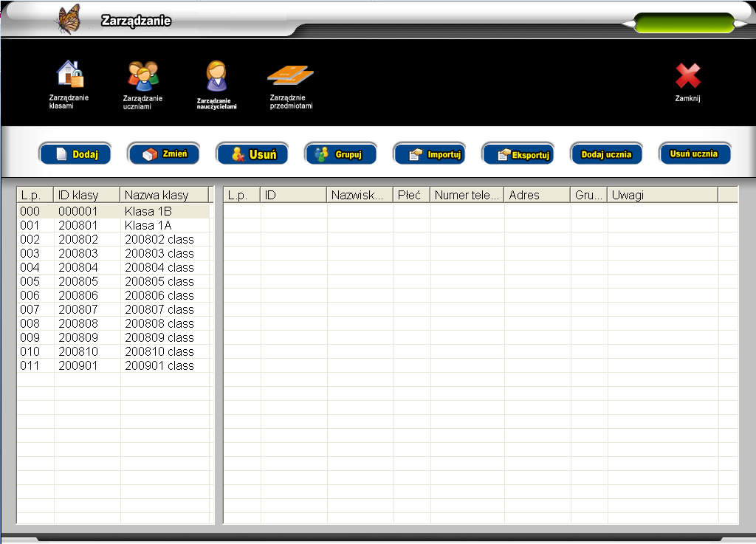Select the Klasa 1B row
The image size is (756, 544).
[114, 211]
